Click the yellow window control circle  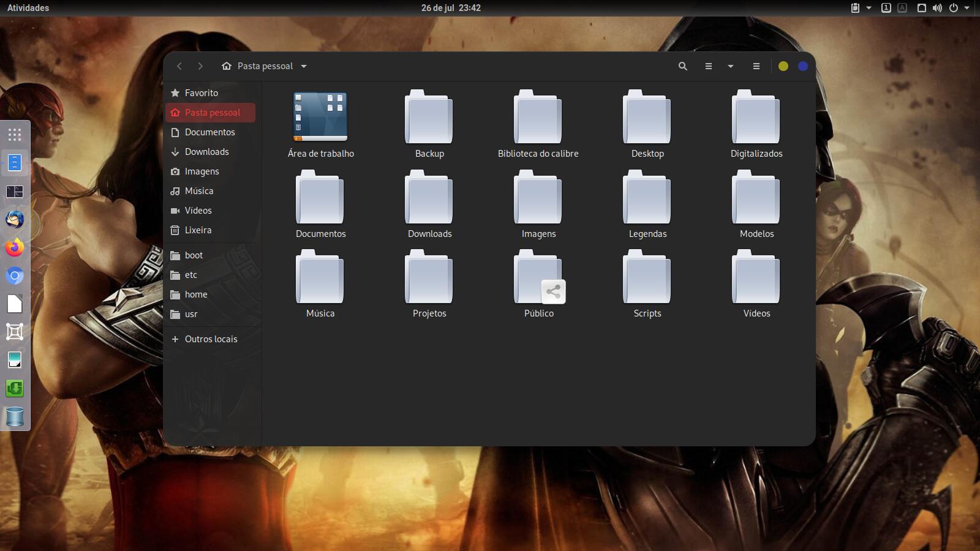click(783, 66)
